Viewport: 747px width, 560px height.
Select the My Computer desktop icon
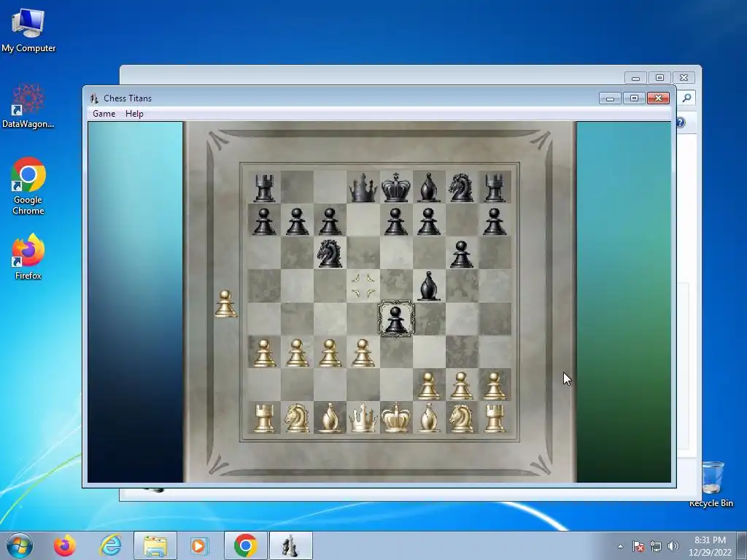tap(28, 30)
